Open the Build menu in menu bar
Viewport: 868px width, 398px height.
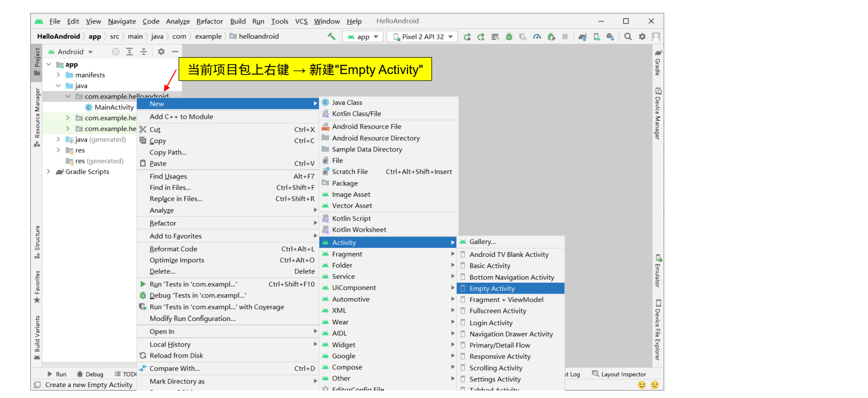click(238, 21)
